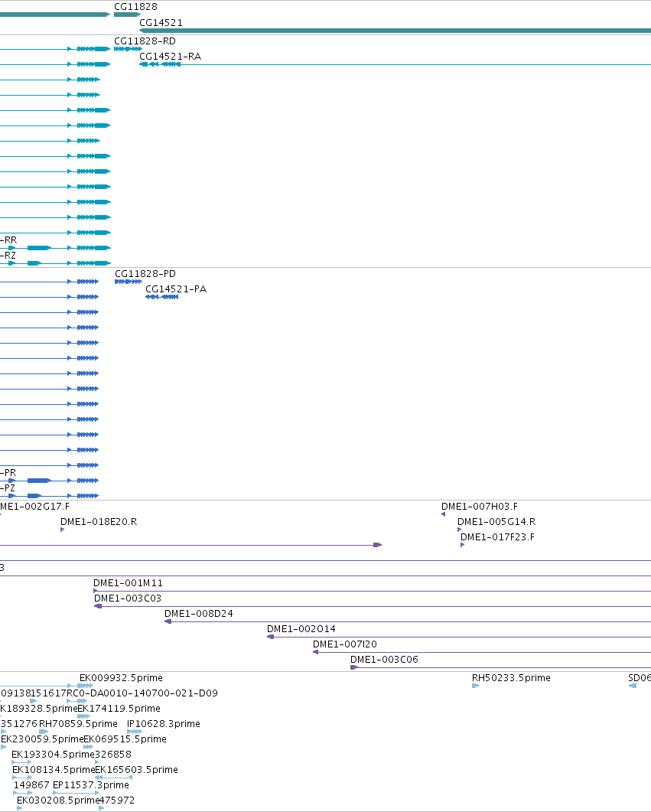Click the EK009932.5prime EST label
Screen dimensions: 651x812
tap(121, 678)
